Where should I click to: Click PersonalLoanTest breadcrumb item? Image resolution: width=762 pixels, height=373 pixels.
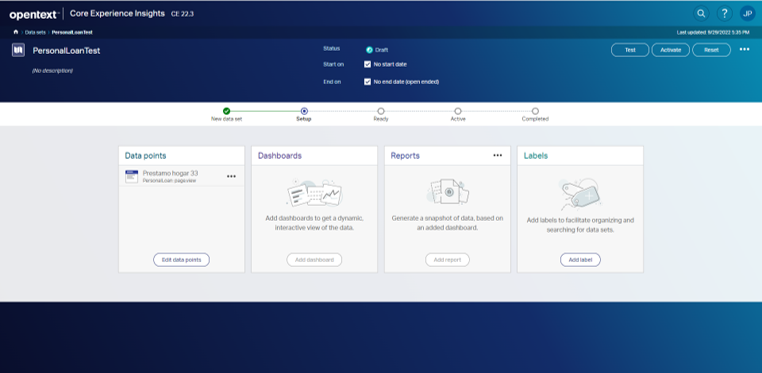(x=72, y=33)
